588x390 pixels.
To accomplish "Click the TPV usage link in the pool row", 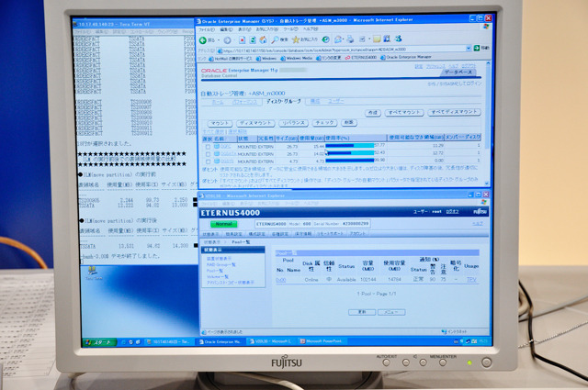I will 471,280.
